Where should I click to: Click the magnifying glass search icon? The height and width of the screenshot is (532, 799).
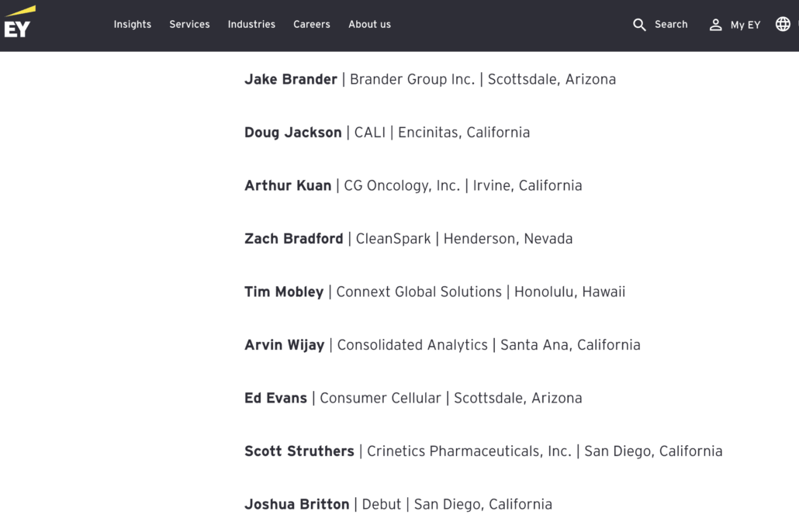click(639, 25)
